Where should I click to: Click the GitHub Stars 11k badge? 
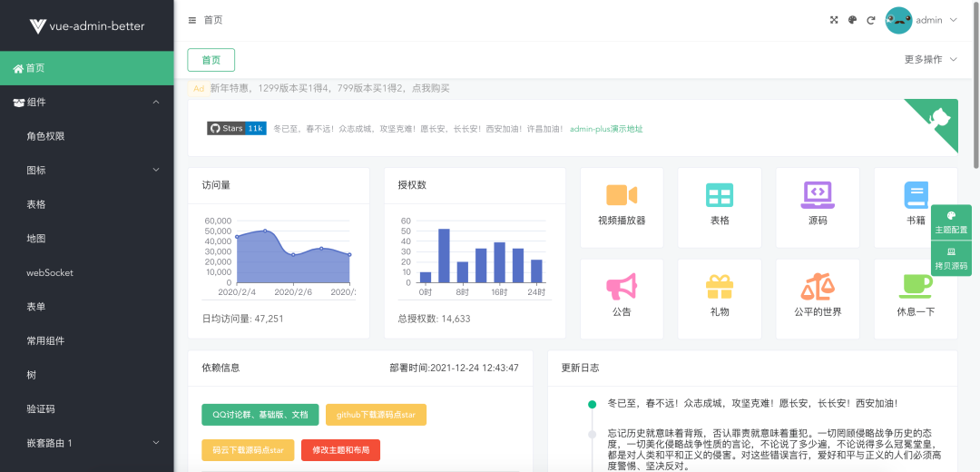pos(237,128)
